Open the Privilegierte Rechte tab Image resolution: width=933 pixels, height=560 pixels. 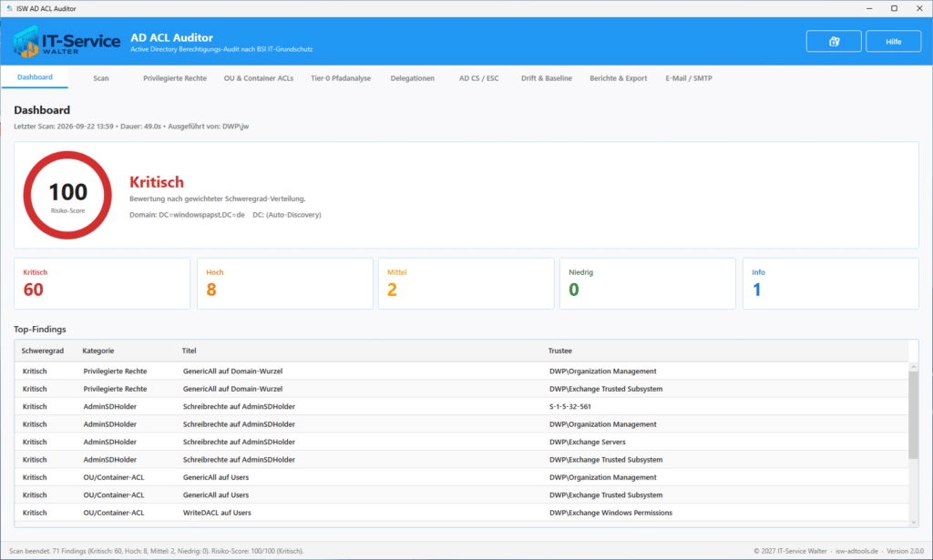[175, 78]
